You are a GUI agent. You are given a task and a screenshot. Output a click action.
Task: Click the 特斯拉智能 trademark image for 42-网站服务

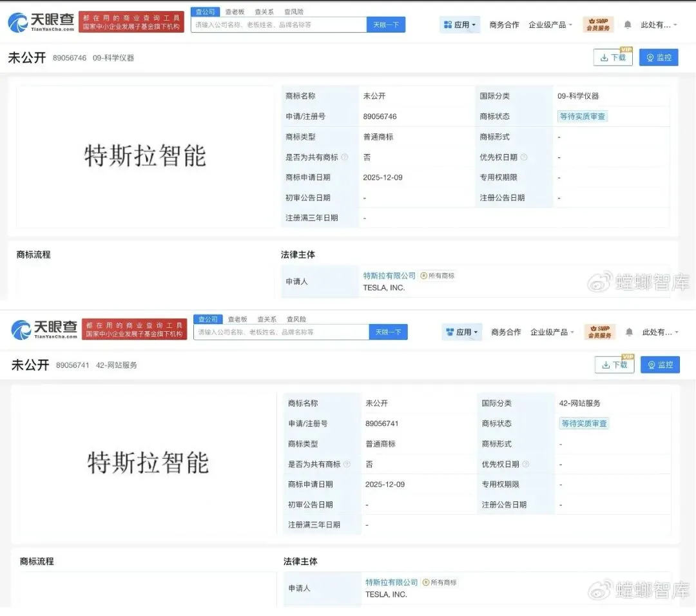click(148, 463)
